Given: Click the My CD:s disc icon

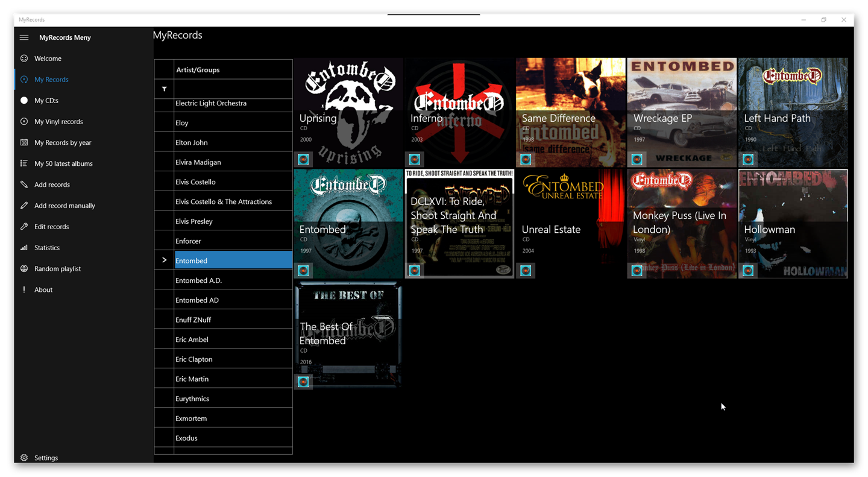Looking at the screenshot, I should tap(24, 101).
